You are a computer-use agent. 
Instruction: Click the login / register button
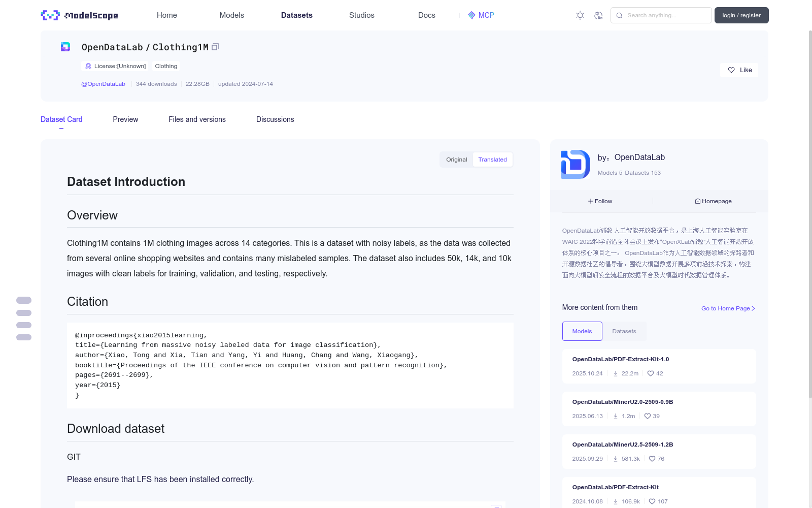tap(741, 15)
